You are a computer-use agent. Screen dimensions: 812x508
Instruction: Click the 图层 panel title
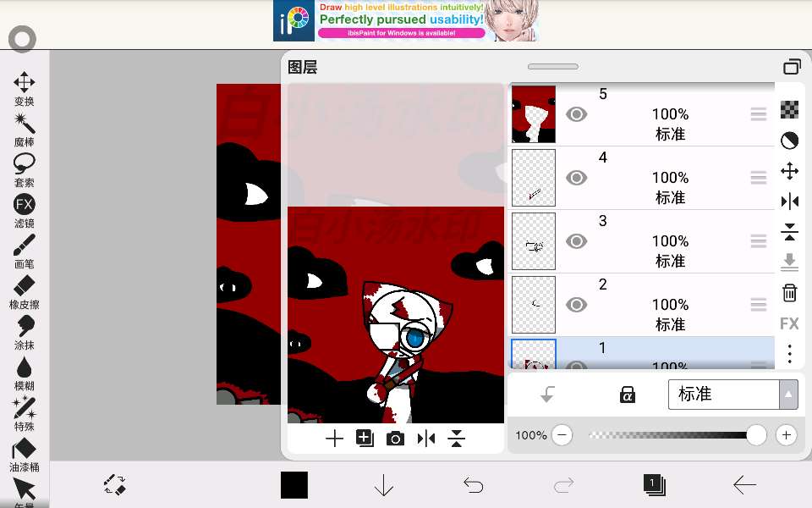pyautogui.click(x=303, y=67)
